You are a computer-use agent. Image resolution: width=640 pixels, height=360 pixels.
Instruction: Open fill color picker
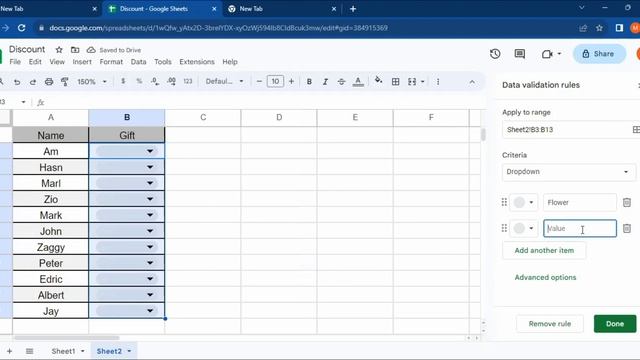(x=378, y=80)
